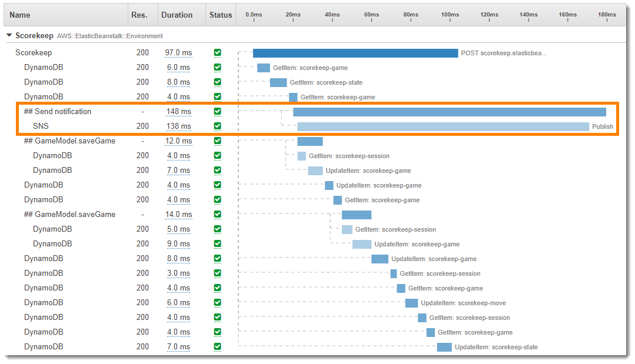Collapse the Scorekeep trace using its disclosure triangle
This screenshot has height=364, width=635.
click(9, 35)
